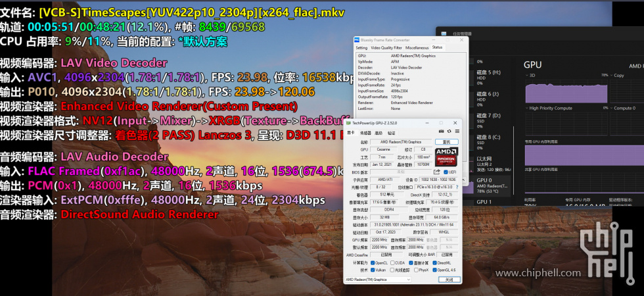
Task: Switch to the 高级 tab in GPU-Z
Action: pos(379,133)
